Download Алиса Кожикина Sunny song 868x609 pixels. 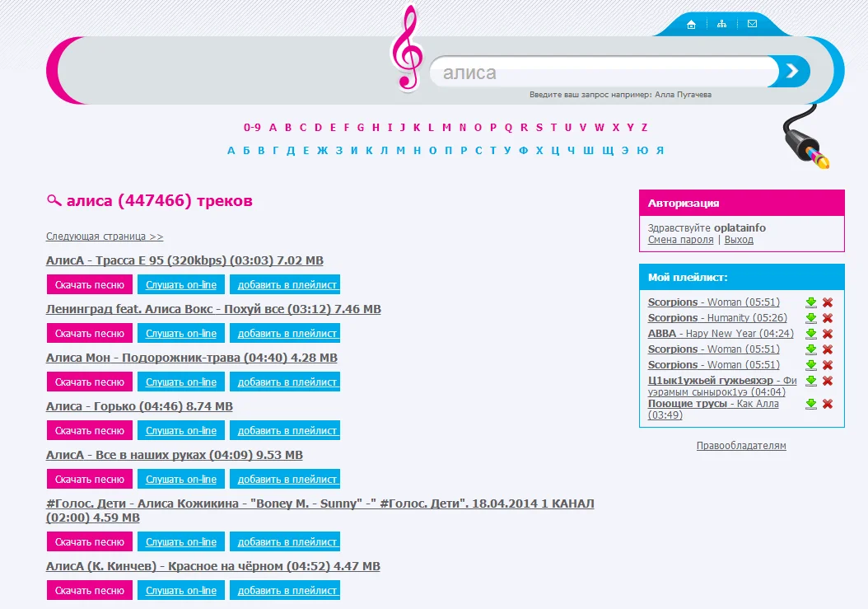[90, 542]
